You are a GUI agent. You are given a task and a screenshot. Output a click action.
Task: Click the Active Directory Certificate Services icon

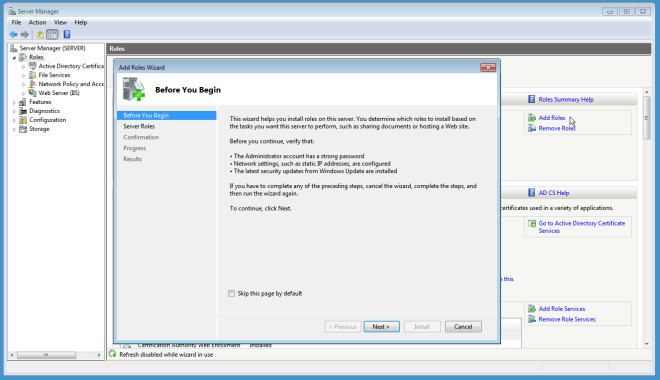click(x=32, y=66)
